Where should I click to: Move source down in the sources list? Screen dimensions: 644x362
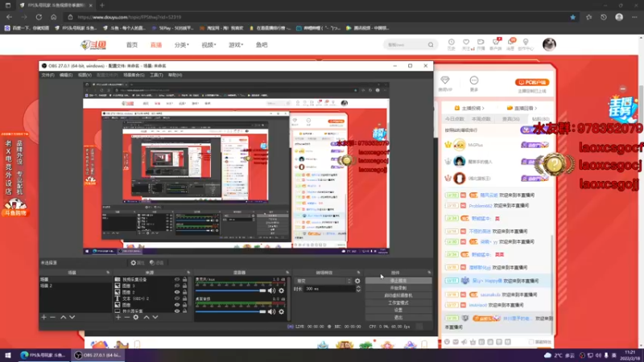click(x=155, y=317)
